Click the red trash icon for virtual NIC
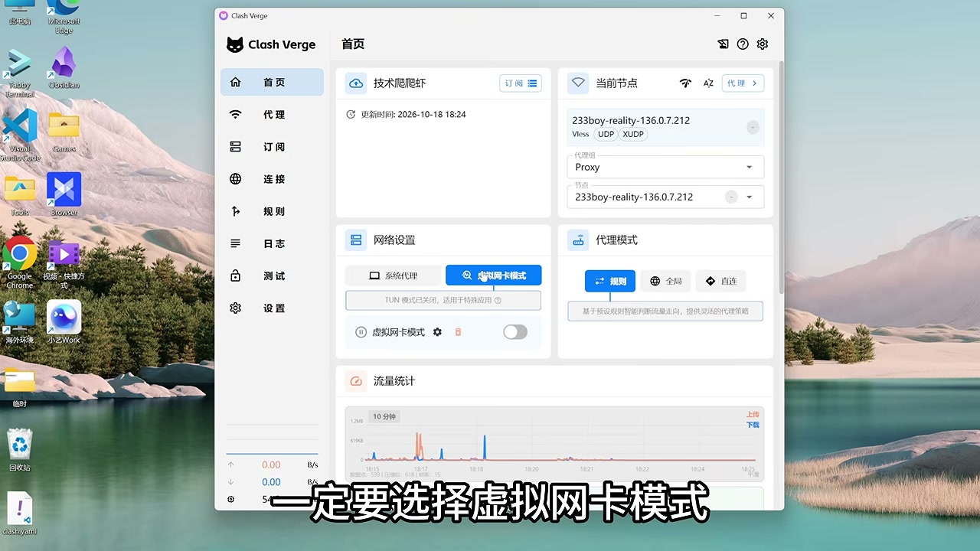This screenshot has width=980, height=551. pyautogui.click(x=458, y=332)
